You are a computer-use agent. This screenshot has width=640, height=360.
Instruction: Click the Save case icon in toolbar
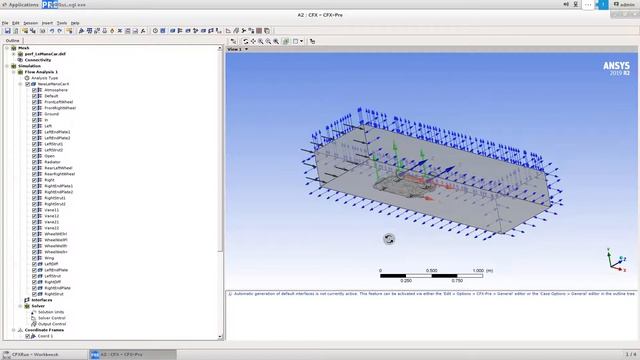[x=7, y=31]
